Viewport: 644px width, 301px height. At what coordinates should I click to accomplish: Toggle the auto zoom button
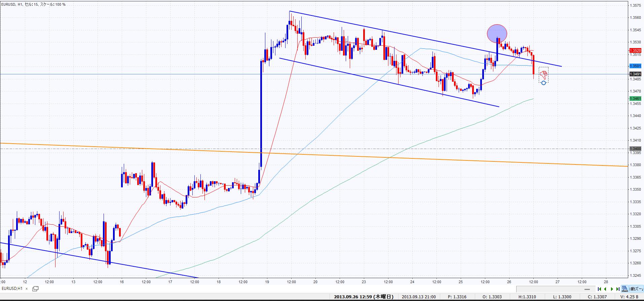[636, 289]
